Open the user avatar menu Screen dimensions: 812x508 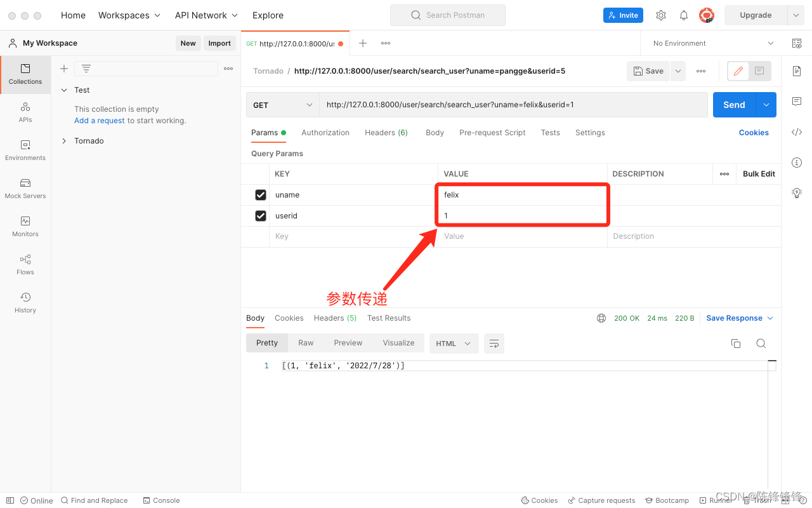[x=707, y=15]
